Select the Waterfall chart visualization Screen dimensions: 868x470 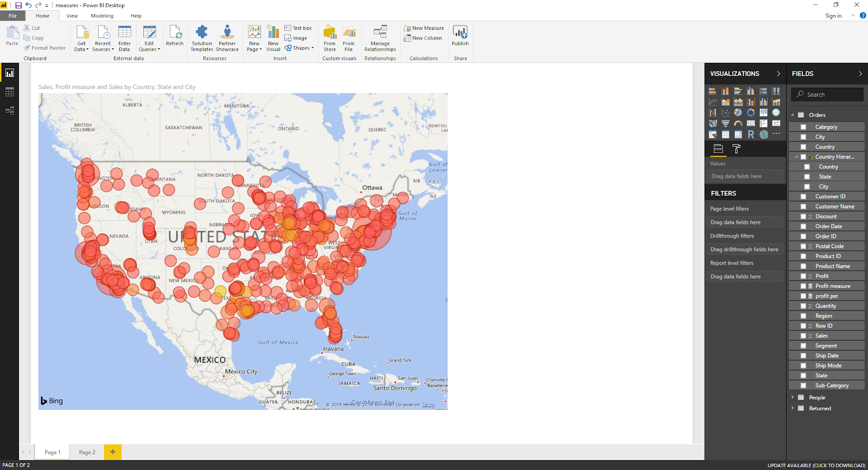click(713, 113)
